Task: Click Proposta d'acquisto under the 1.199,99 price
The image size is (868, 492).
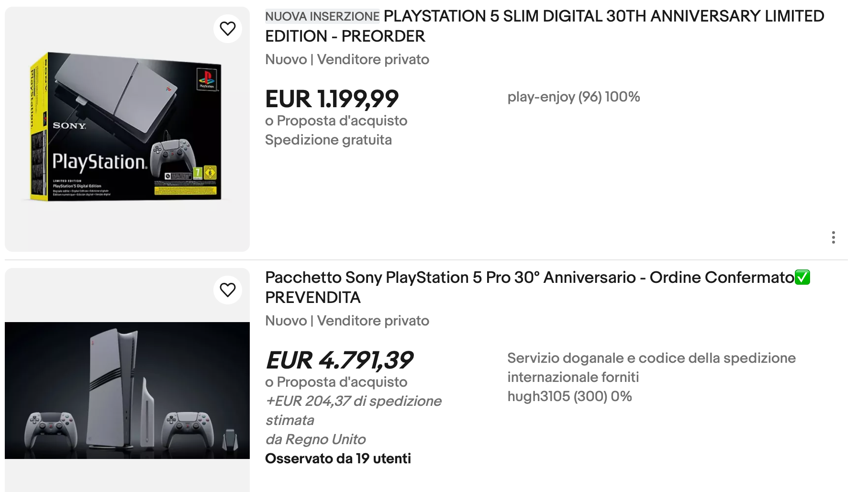Action: [x=336, y=121]
